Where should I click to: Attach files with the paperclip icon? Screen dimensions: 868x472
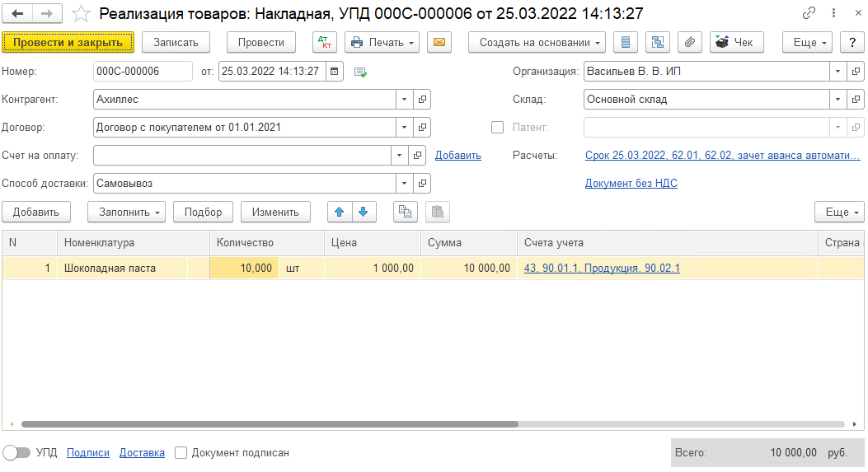(690, 42)
